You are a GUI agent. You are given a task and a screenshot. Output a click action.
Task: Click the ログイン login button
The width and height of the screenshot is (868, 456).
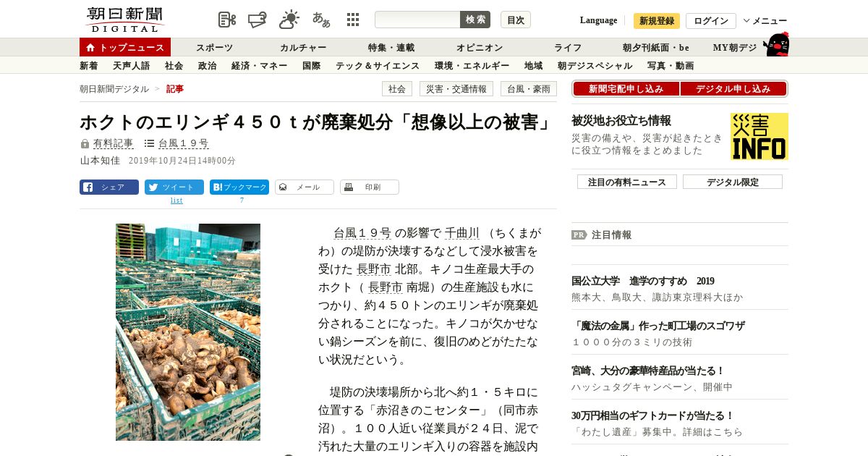click(x=711, y=20)
